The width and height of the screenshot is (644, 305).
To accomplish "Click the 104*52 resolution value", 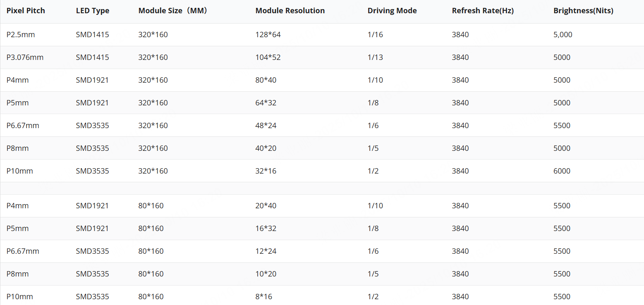I will (x=268, y=57).
